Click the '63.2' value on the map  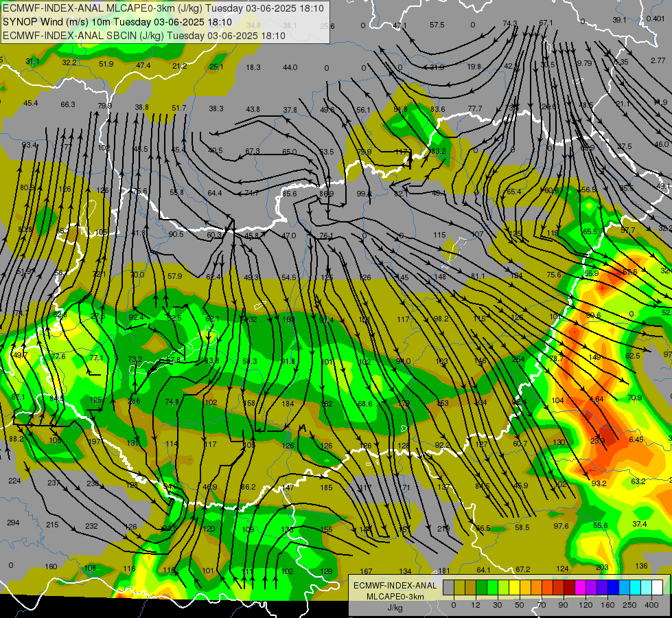[638, 481]
